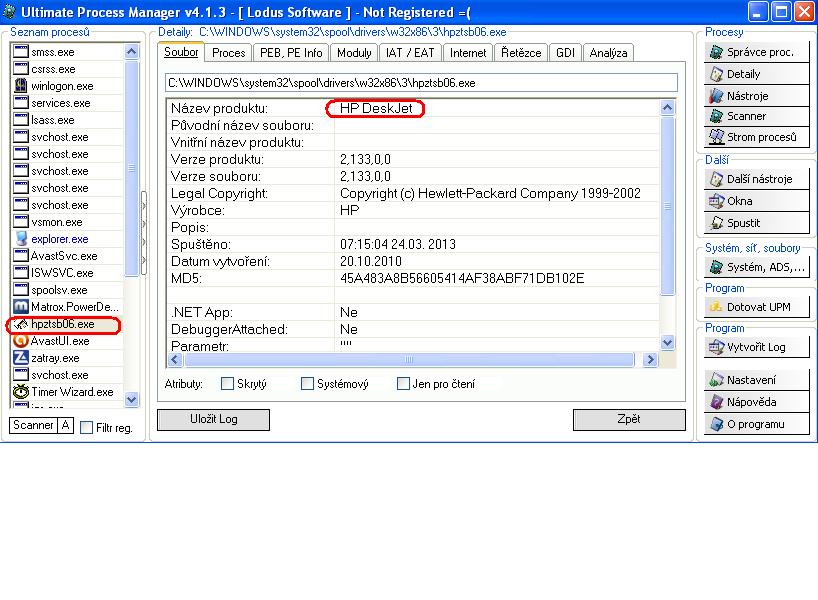The image size is (818, 600).
Task: Click the Další nástroje icon
Action: pos(716,179)
